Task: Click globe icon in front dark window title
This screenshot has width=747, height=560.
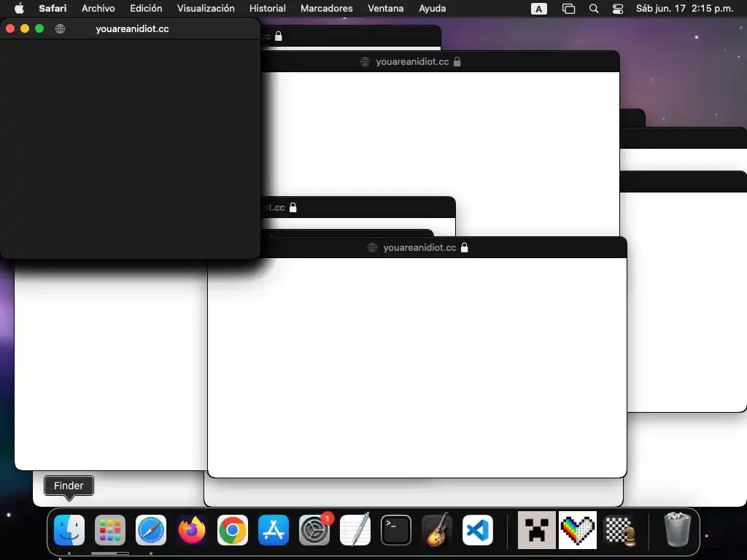Action: (60, 28)
